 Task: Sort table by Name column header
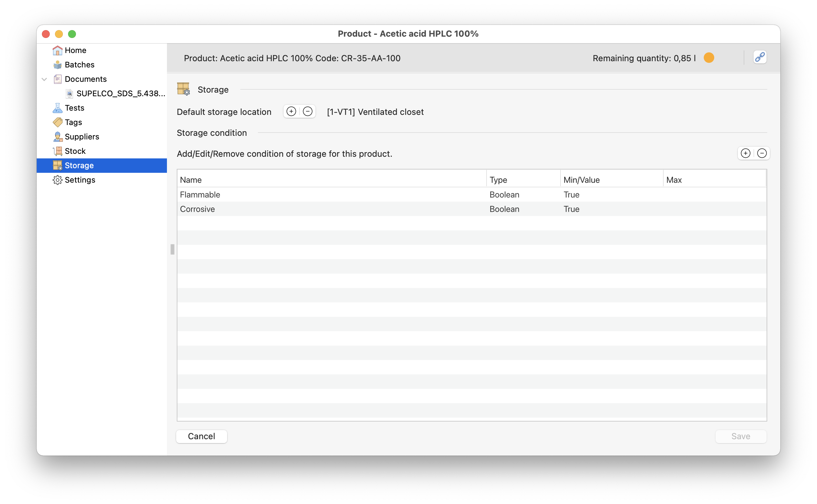pos(332,180)
